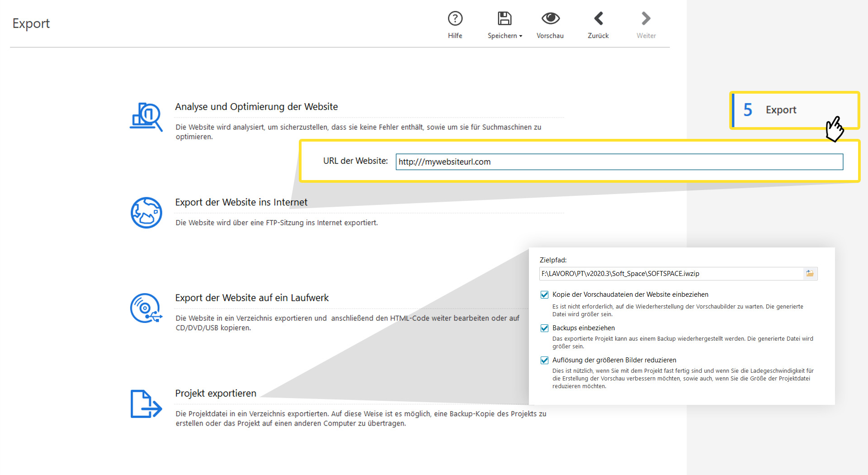Screen dimensions: 868x475
Task: Click 'Die Website in ein Verzeichnis exportieren' description
Action: click(x=347, y=323)
